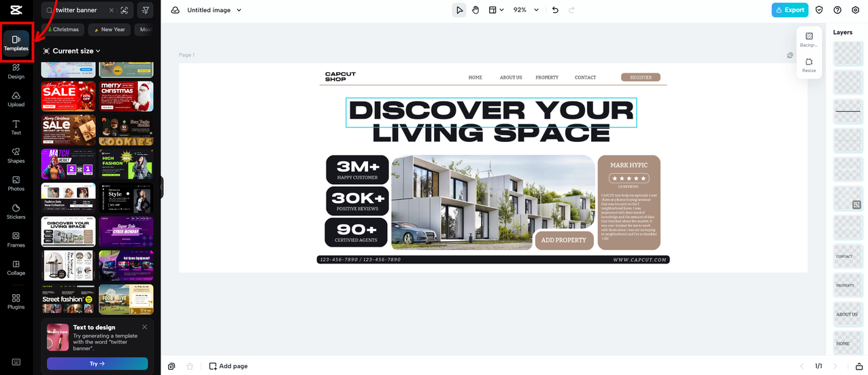Select the HOME layer thumbnail
The height and width of the screenshot is (375, 868).
pos(848,344)
